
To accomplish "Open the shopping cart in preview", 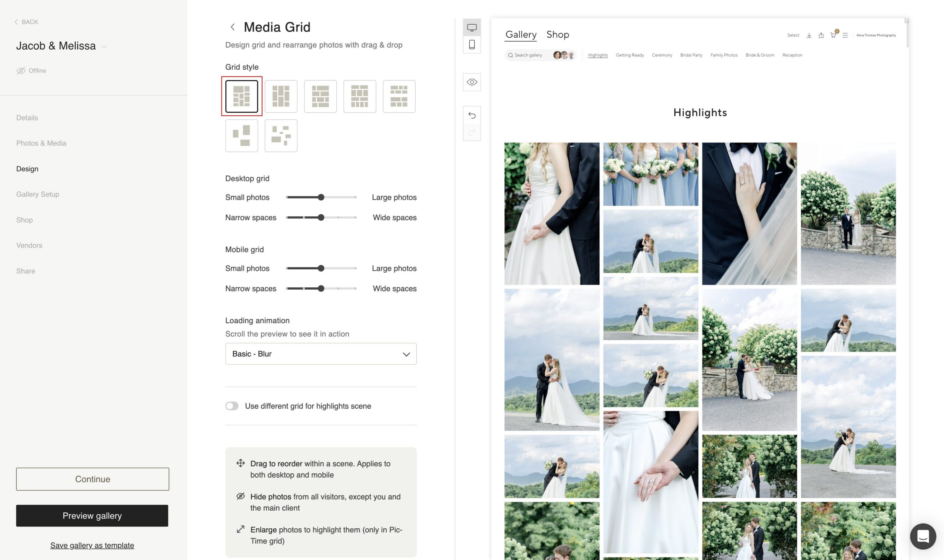I will click(x=833, y=35).
